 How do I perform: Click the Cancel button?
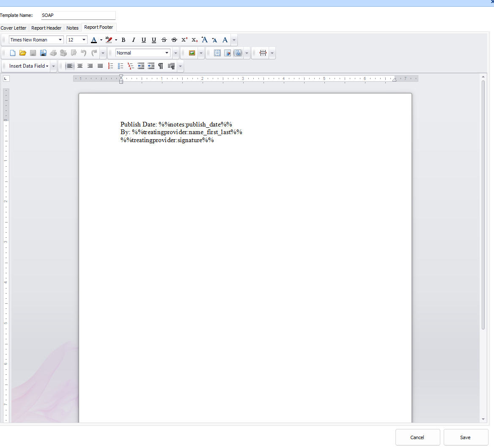417,437
